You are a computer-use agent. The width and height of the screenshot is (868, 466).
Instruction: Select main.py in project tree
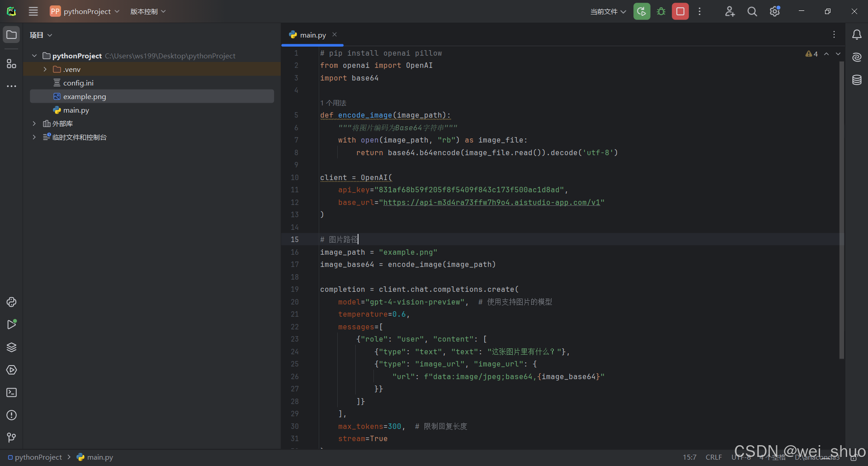[76, 110]
